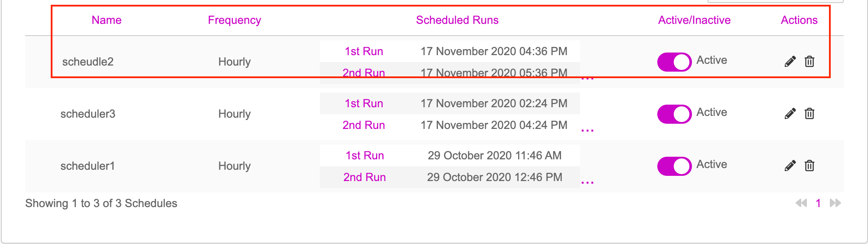Expand more scheduled runs for scheduler3
The image size is (868, 244).
tap(587, 131)
